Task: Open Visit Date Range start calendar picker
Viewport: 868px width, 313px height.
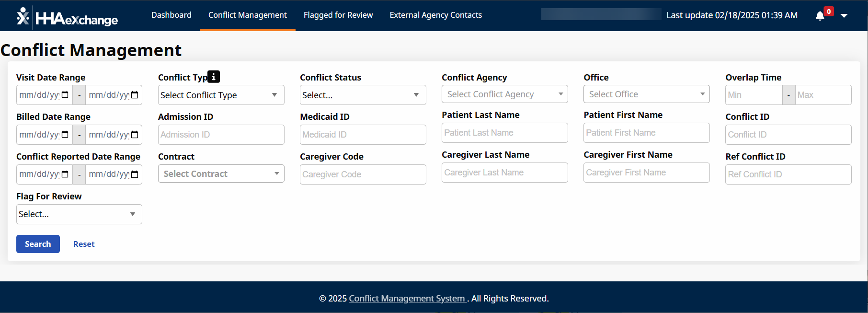Action: coord(65,95)
